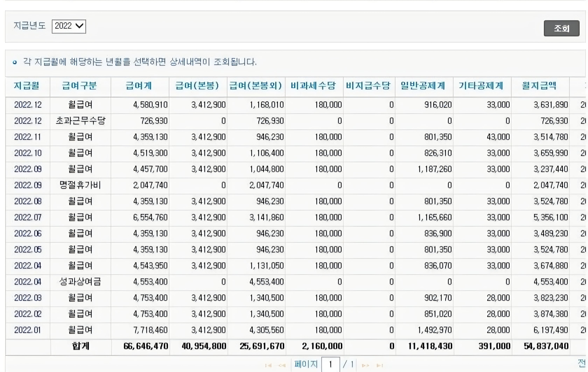
Task: Click the 급여계 column header
Action: [139, 86]
